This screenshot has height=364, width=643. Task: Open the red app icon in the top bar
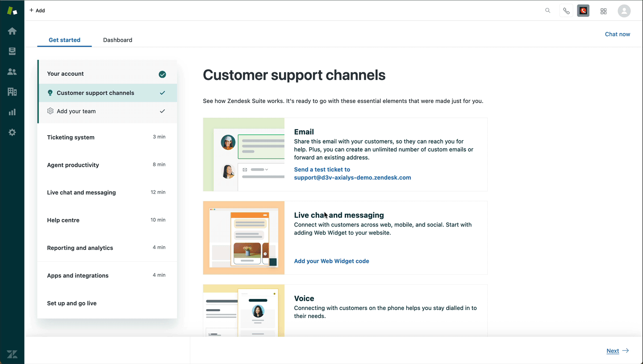click(583, 11)
